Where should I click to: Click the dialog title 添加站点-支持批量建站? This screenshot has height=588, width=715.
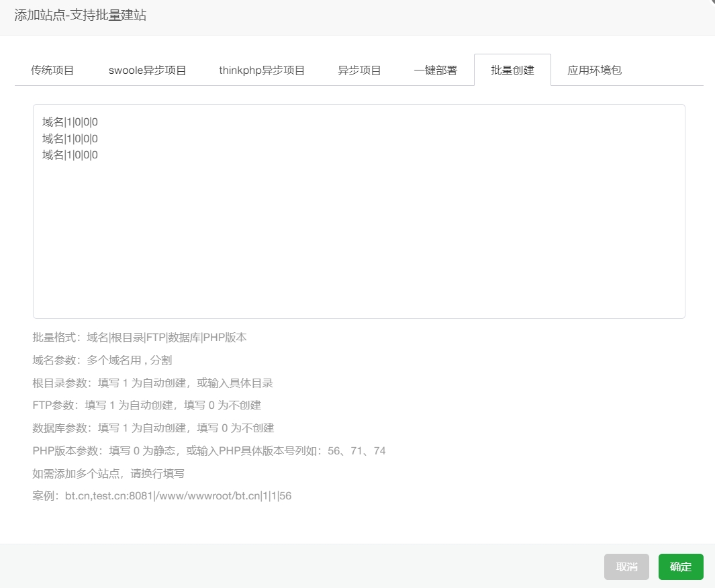click(x=80, y=14)
